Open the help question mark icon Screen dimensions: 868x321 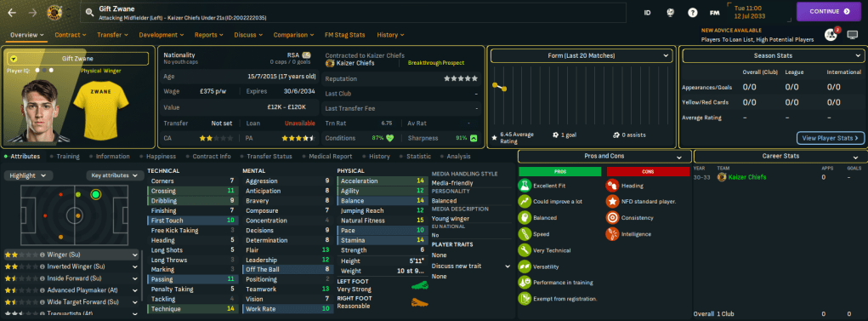pyautogui.click(x=692, y=12)
